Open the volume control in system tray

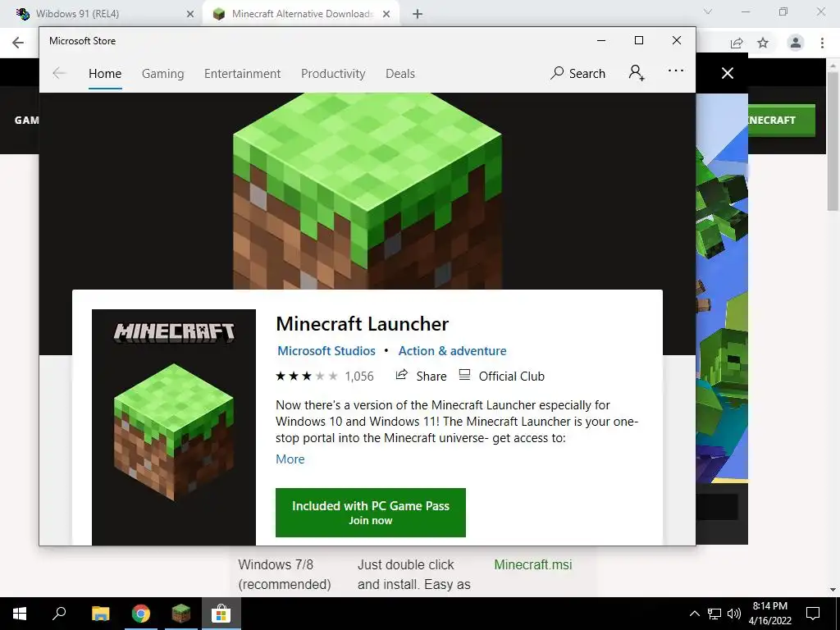734,614
